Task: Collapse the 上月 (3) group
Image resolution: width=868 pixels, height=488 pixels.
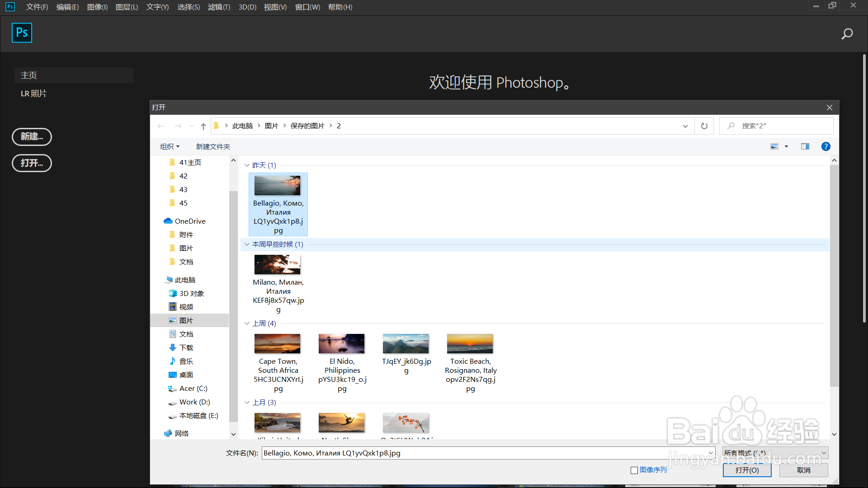Action: click(247, 402)
